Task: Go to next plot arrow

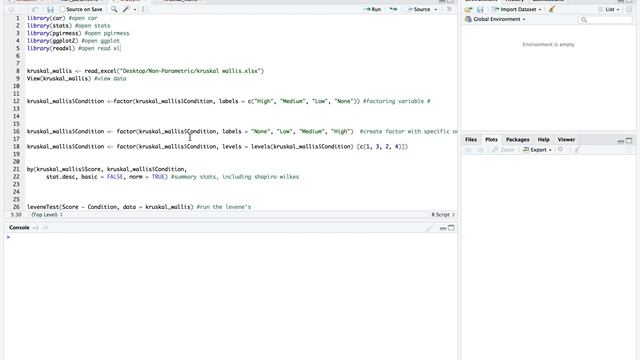Action: click(480, 150)
